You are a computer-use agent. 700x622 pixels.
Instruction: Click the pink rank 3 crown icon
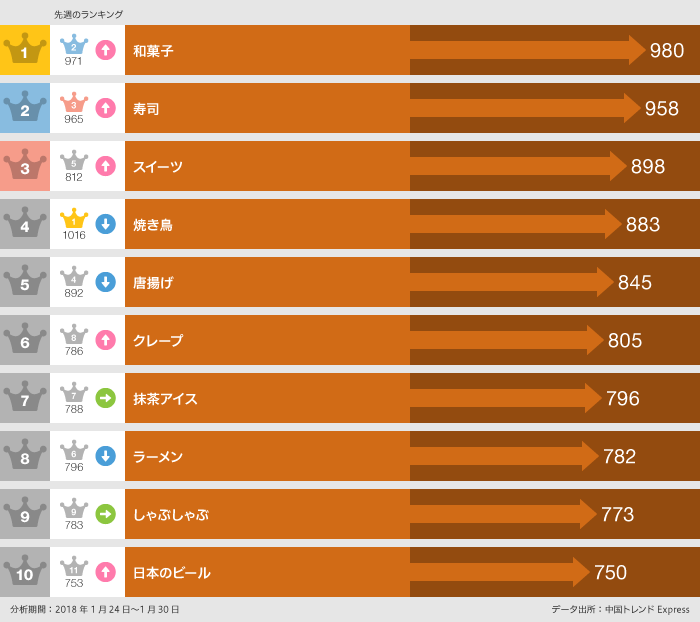click(x=25, y=166)
